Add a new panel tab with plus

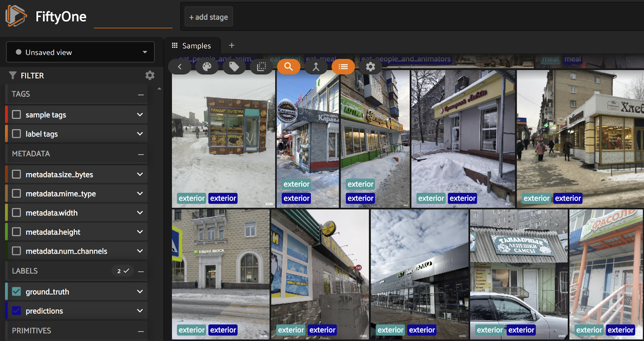(x=231, y=45)
